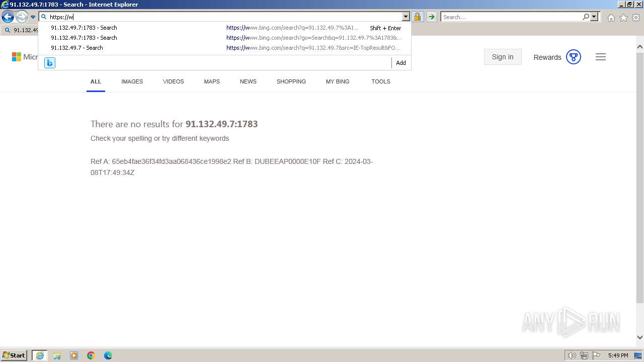The width and height of the screenshot is (644, 362).
Task: Click the Microsoft Bing logo
Action: [x=25, y=57]
